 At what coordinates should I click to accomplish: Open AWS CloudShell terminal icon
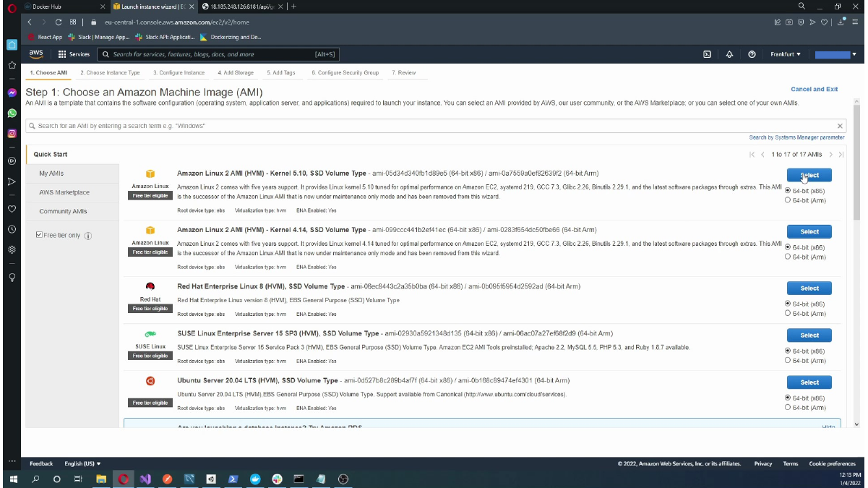[x=707, y=54]
